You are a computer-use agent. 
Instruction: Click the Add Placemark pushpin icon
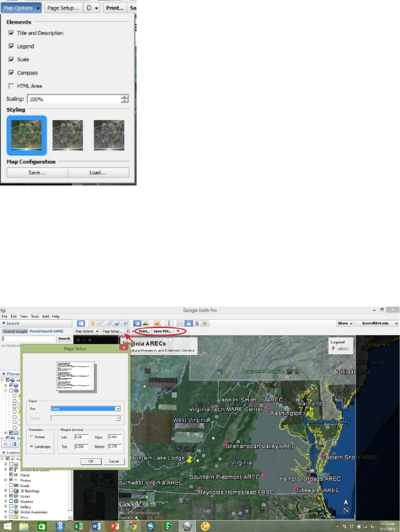[x=93, y=324]
